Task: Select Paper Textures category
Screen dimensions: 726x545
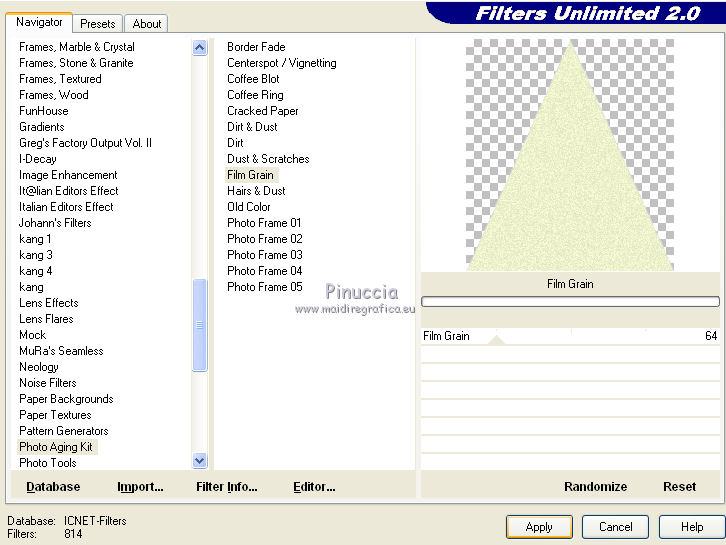Action: click(55, 415)
